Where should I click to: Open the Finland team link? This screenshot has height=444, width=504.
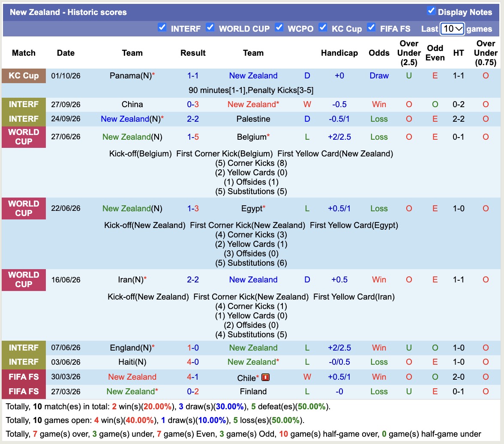click(x=253, y=392)
